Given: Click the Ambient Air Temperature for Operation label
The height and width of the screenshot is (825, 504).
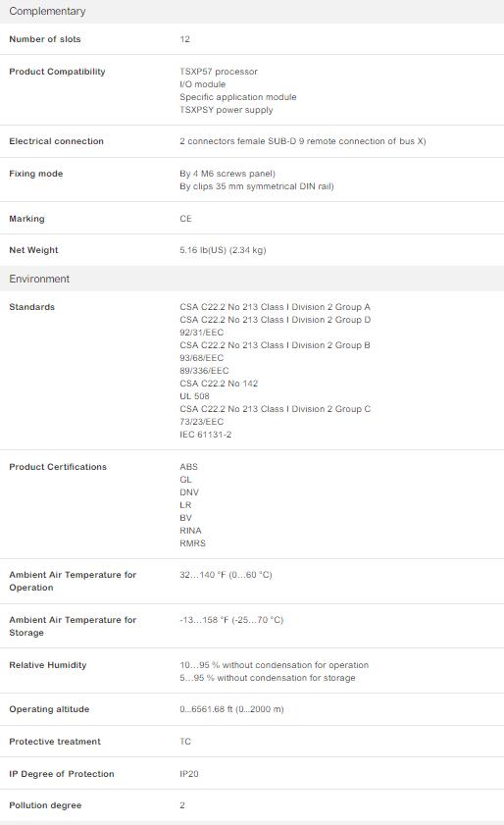Looking at the screenshot, I should [73, 581].
